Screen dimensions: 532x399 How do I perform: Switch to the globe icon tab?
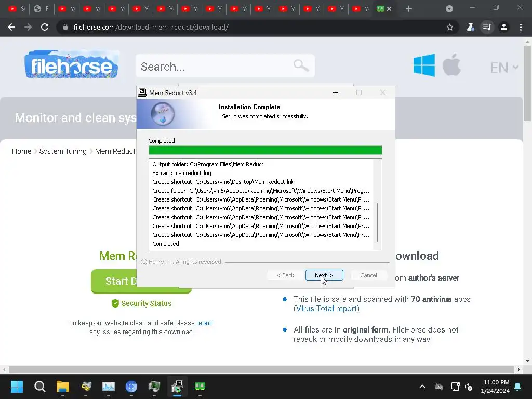42,9
